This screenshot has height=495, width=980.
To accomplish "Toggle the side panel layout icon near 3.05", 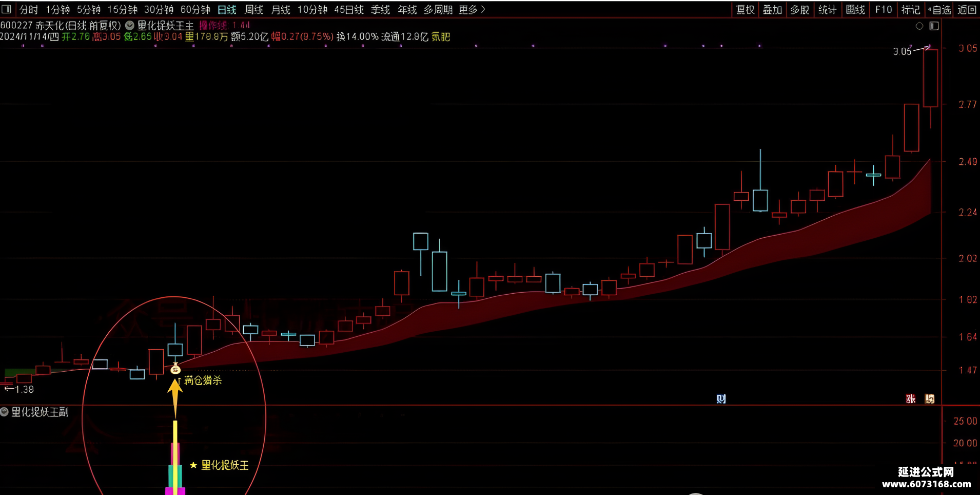I will (x=934, y=26).
